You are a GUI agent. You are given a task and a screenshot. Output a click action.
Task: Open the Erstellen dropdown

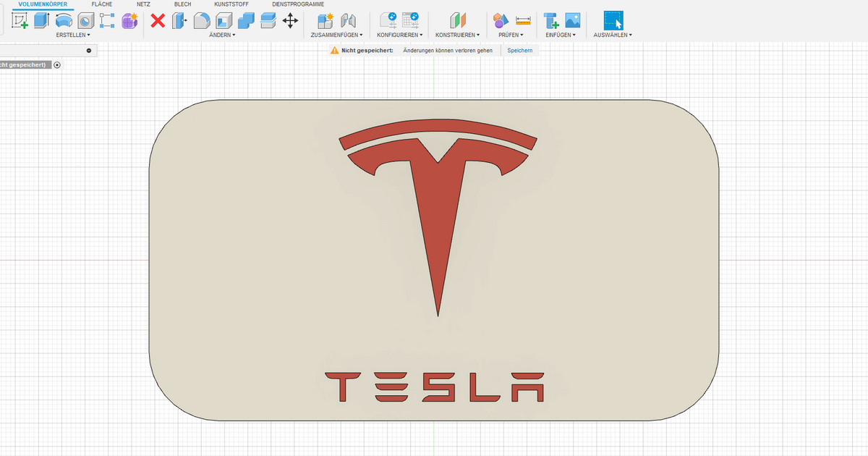(72, 34)
